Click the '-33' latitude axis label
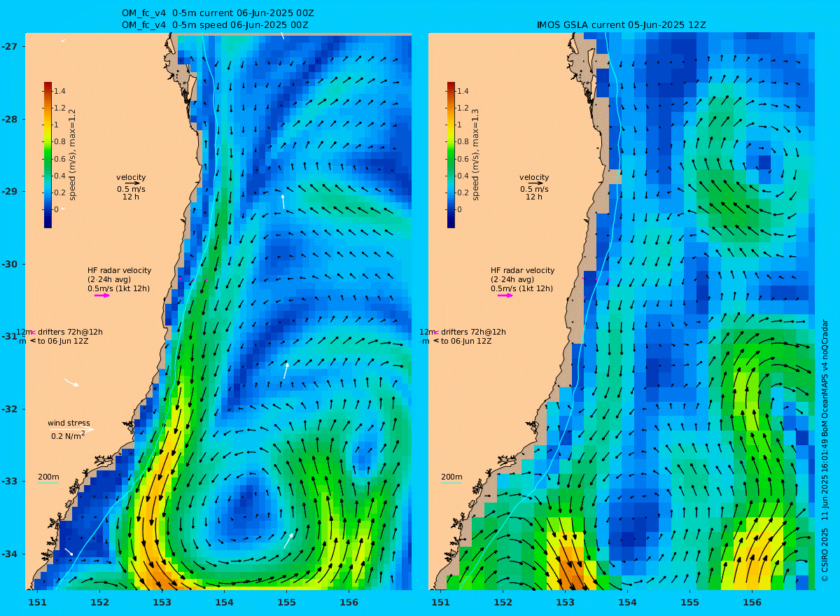Viewport: 840px width, 616px height. 9,481
